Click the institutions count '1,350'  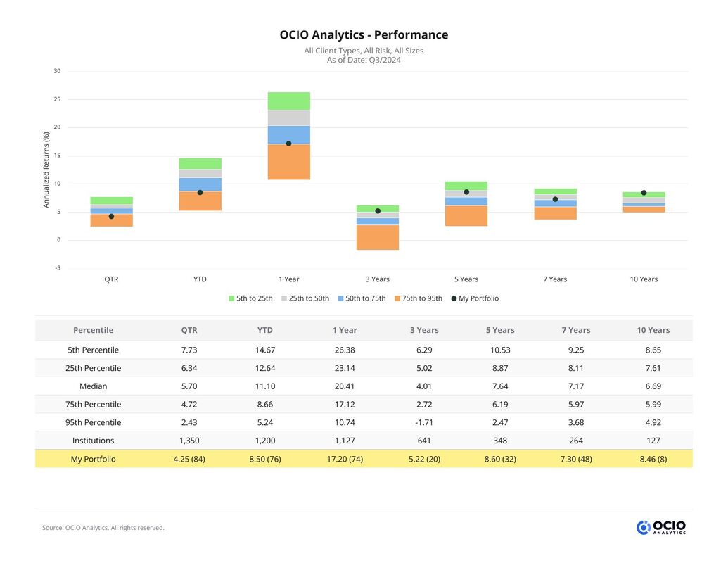(x=189, y=441)
